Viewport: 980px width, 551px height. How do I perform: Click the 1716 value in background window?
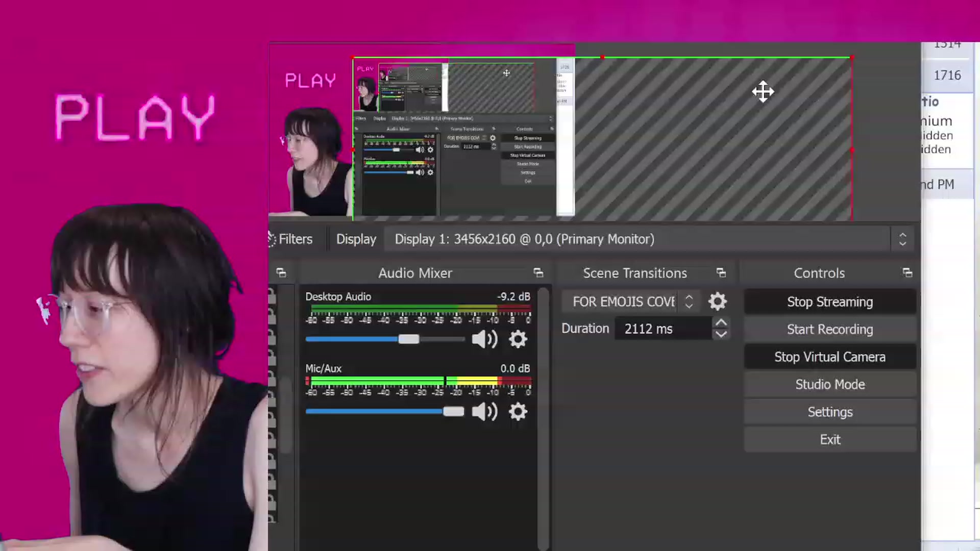coord(947,76)
